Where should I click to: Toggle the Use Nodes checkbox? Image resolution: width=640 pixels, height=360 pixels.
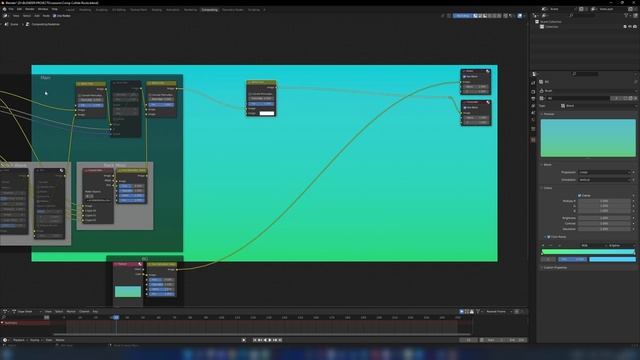point(54,16)
